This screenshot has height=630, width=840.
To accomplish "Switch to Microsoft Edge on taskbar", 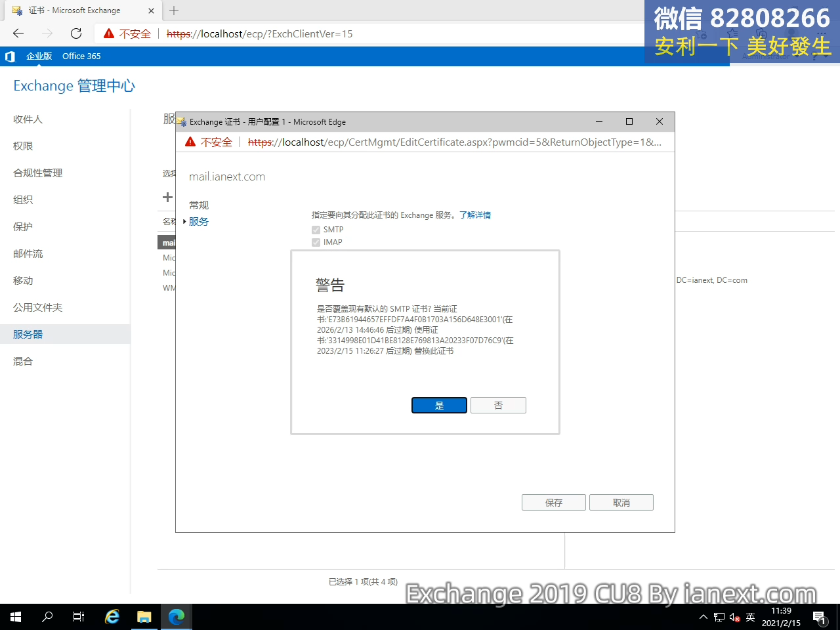I will [x=177, y=617].
